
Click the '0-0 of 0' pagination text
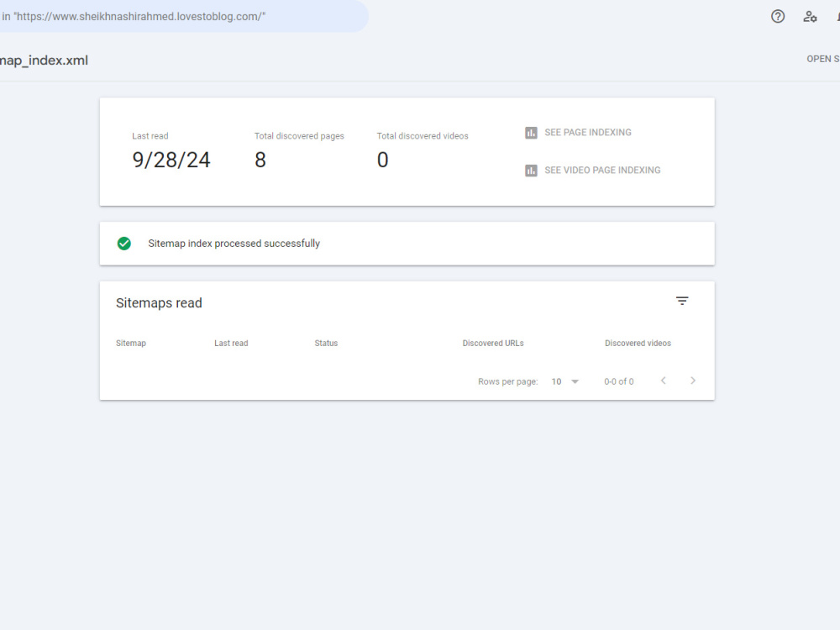tap(619, 381)
